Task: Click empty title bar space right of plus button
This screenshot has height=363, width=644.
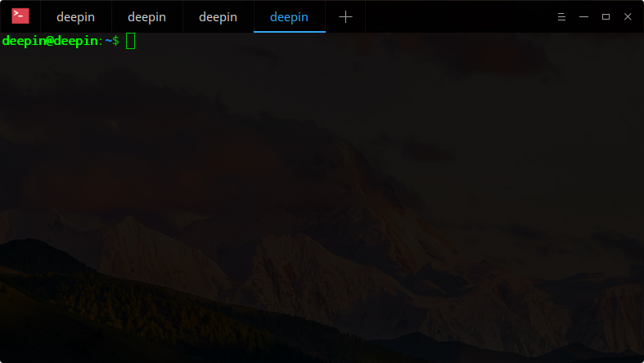Action: 458,16
